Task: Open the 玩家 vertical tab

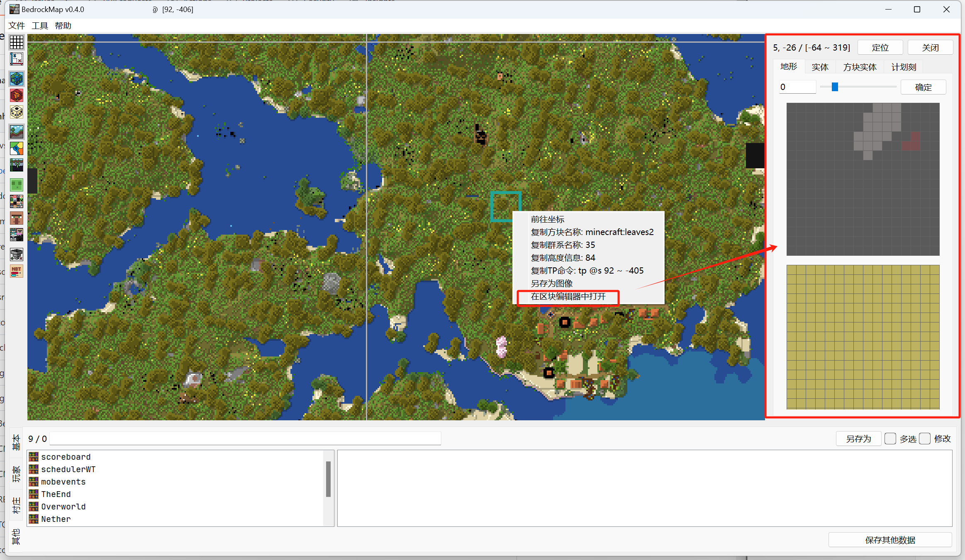Action: tap(16, 474)
